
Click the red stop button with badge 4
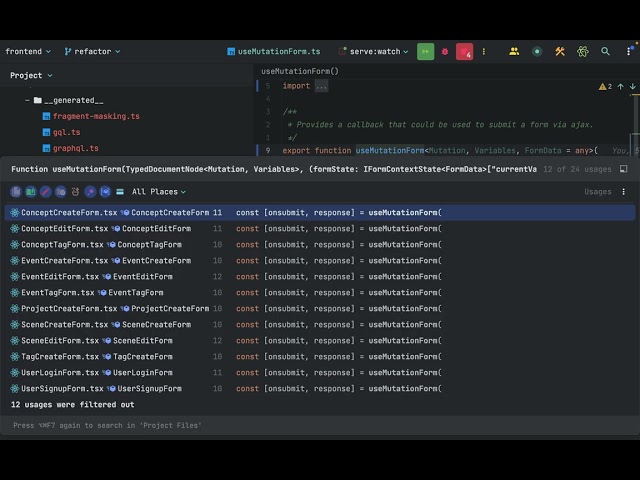(464, 51)
